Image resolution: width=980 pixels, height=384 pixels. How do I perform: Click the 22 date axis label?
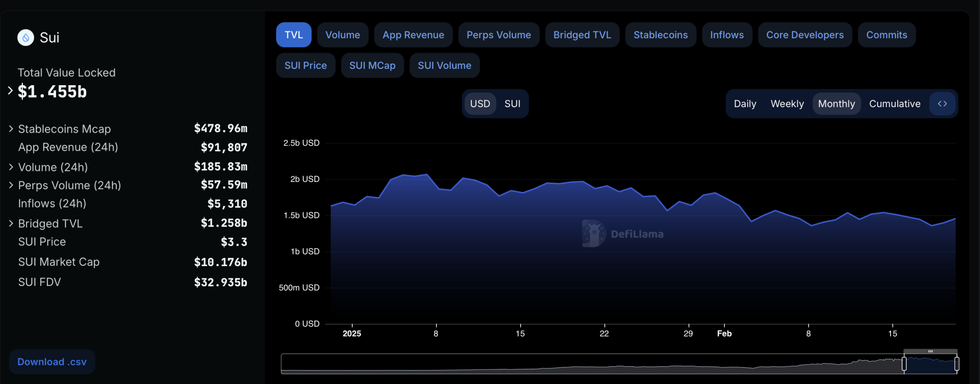(x=604, y=334)
